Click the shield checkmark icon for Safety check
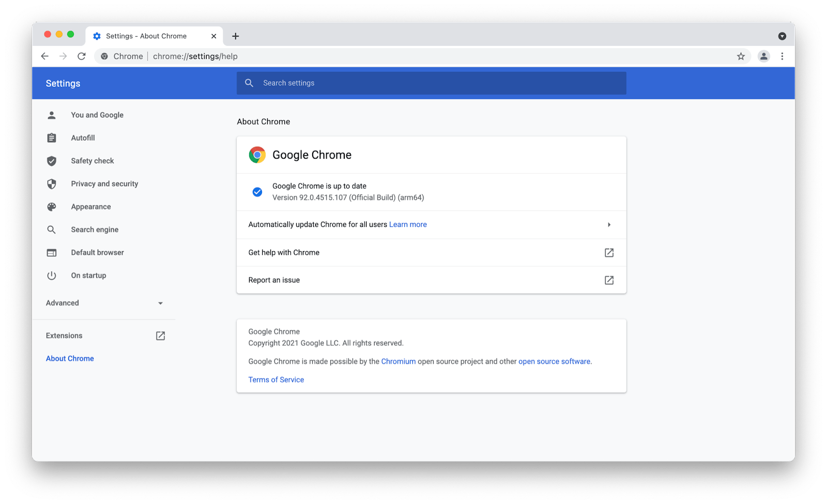 [52, 161]
